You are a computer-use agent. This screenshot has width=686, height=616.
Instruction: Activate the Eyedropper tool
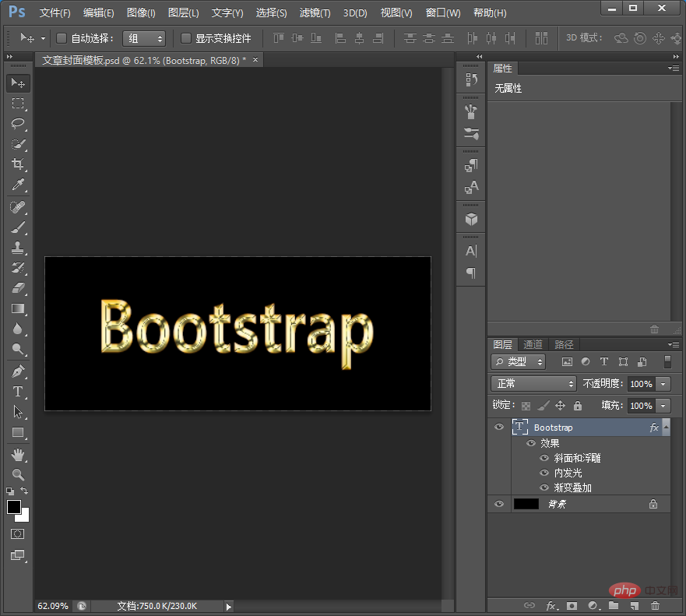pyautogui.click(x=18, y=185)
